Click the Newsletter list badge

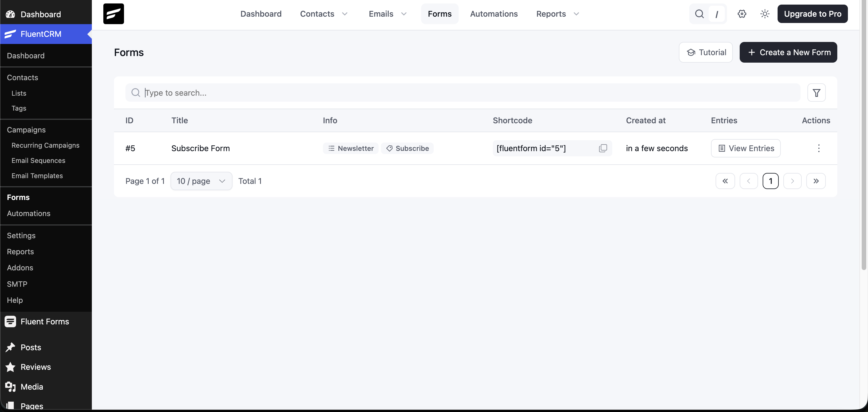[351, 148]
